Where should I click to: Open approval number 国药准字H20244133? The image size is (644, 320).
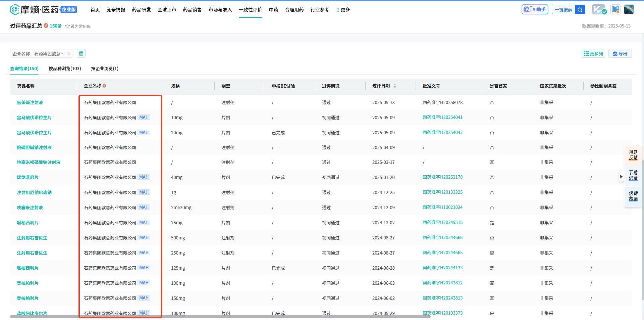click(443, 268)
